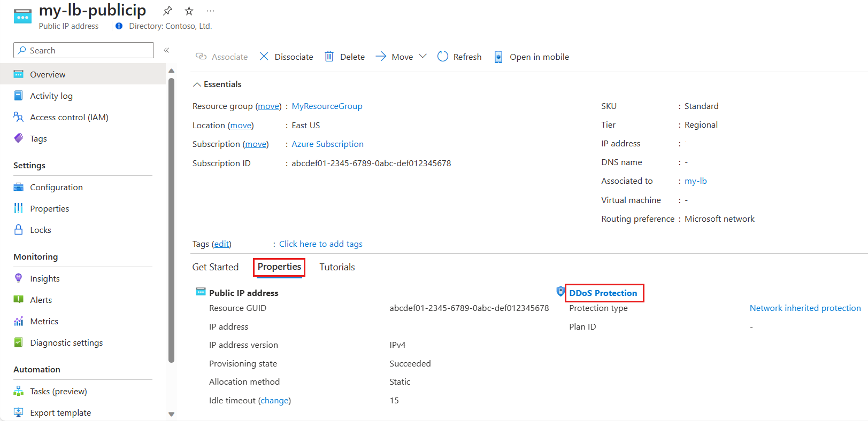Pin the my-lb-publicip resource to dashboard

tap(167, 11)
